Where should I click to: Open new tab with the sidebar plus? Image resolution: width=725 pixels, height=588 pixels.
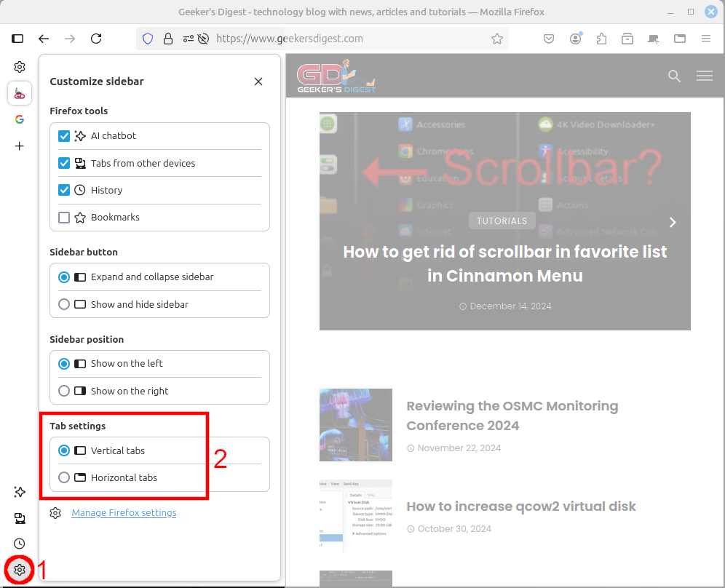tap(20, 146)
